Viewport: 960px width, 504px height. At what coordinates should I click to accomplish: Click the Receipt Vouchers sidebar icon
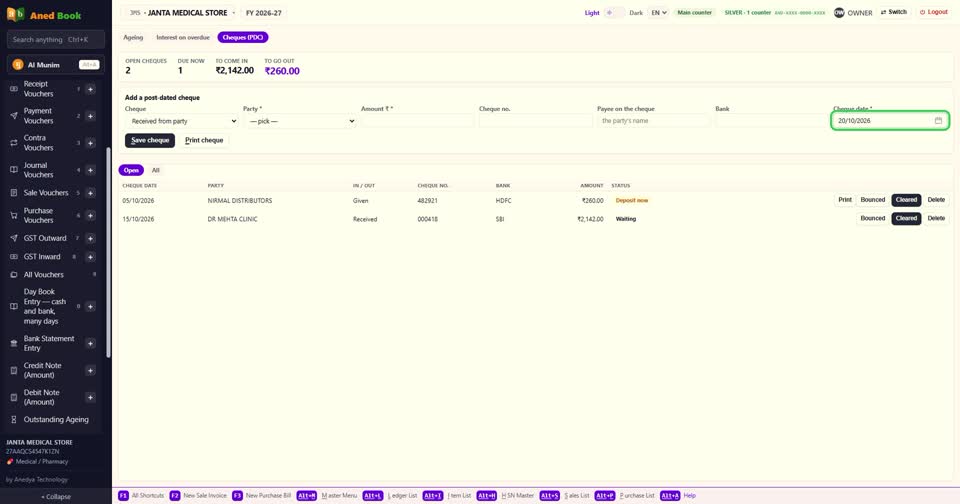pos(13,89)
